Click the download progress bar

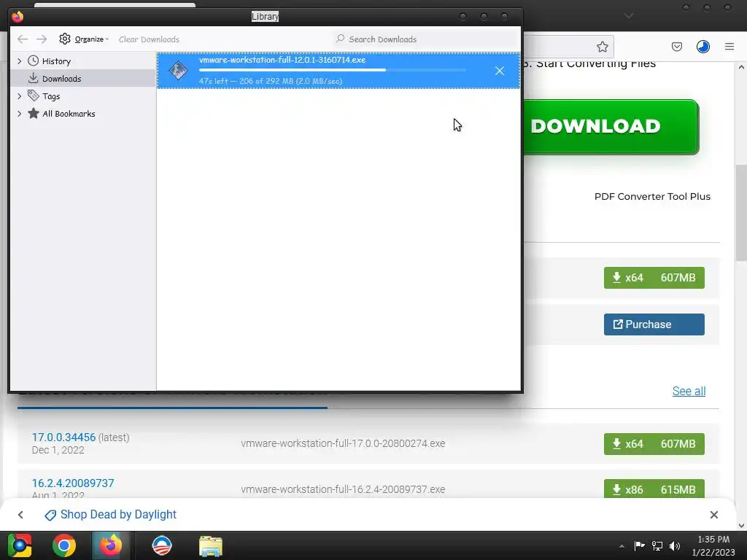333,70
